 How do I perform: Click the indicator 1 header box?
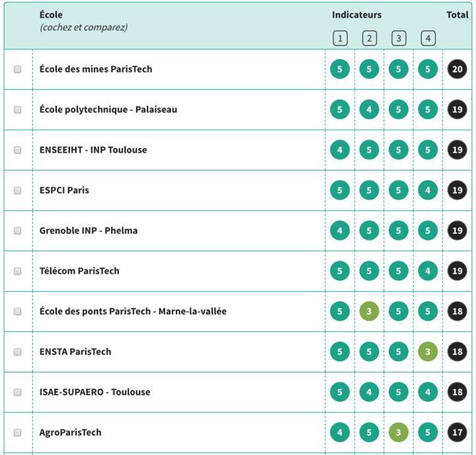(x=340, y=38)
